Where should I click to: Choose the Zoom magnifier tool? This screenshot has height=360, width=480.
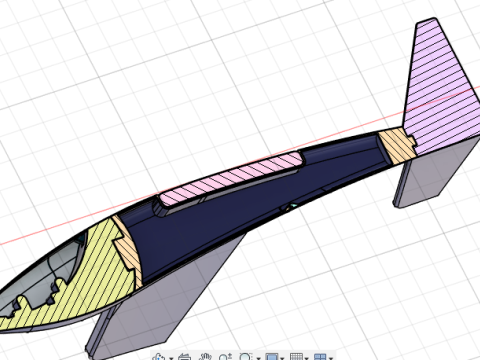click(x=226, y=357)
